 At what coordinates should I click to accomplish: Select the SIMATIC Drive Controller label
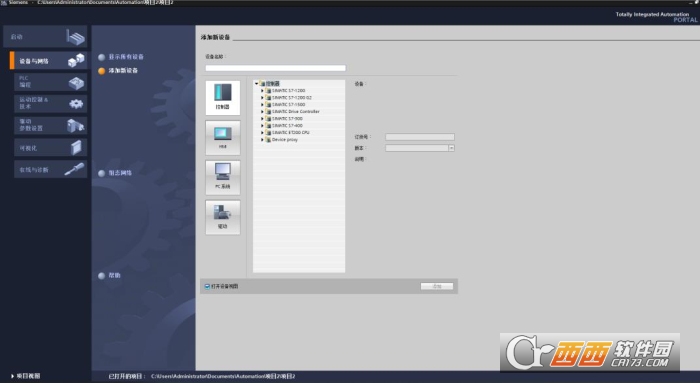[296, 112]
